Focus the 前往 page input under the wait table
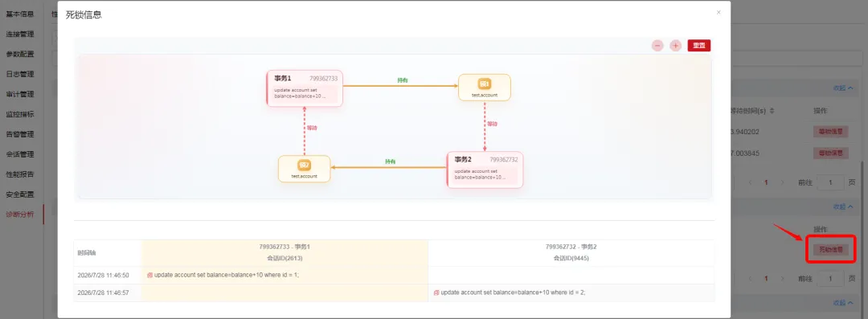 click(830, 182)
